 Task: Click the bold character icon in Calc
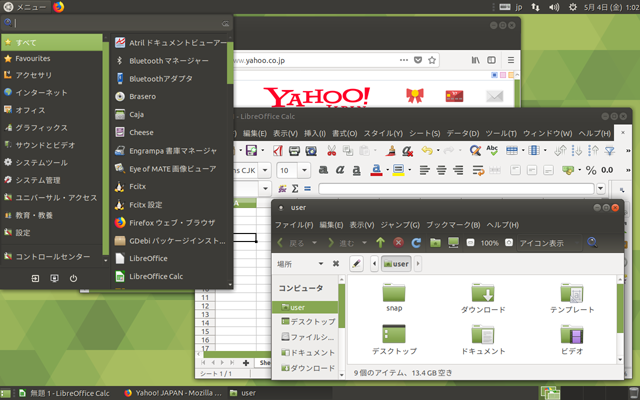[322, 170]
